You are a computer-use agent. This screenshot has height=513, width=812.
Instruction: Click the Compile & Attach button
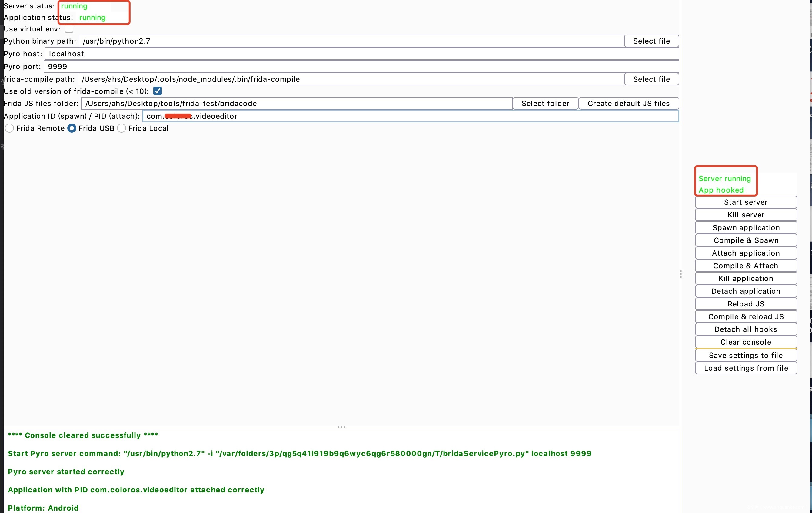746,266
